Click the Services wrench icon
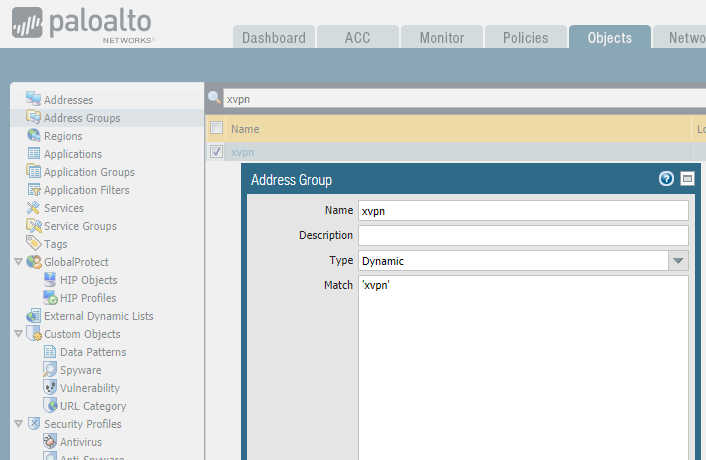Image resolution: width=706 pixels, height=460 pixels. click(34, 207)
